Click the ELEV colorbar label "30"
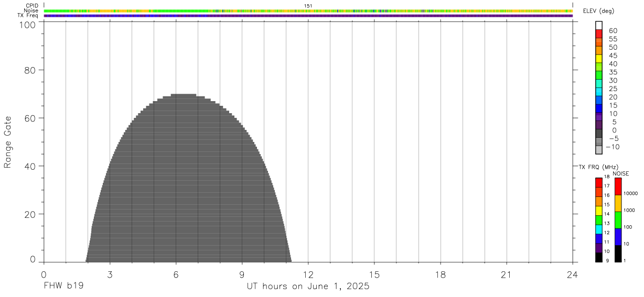Screen dimensions: 644x297 click(x=613, y=81)
